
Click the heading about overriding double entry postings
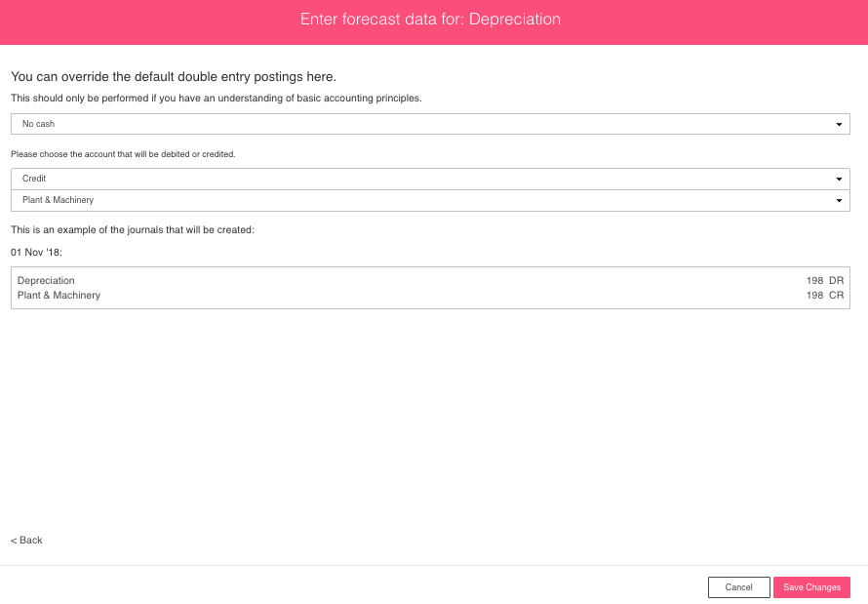point(174,77)
